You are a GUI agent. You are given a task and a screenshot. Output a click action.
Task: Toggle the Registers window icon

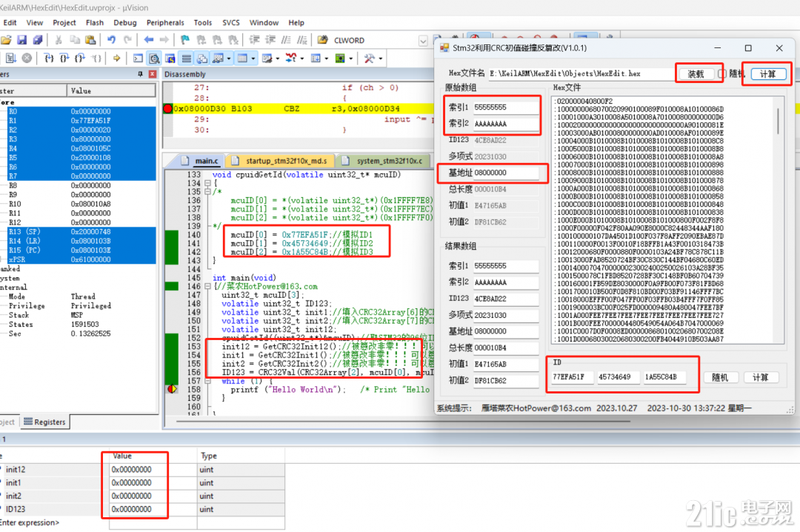[x=186, y=59]
